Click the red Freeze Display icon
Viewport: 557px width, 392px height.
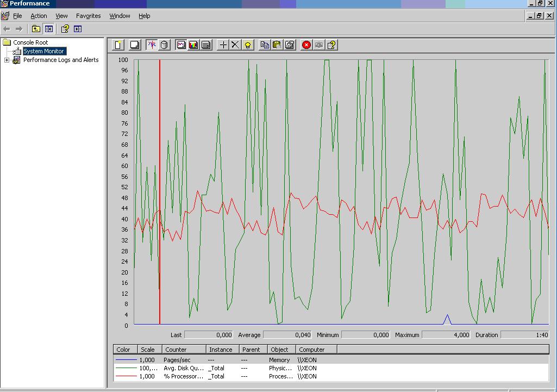[x=306, y=45]
